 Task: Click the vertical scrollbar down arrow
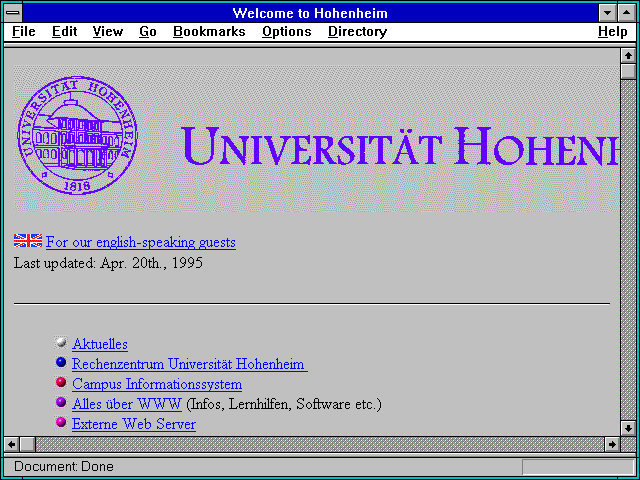pos(628,428)
